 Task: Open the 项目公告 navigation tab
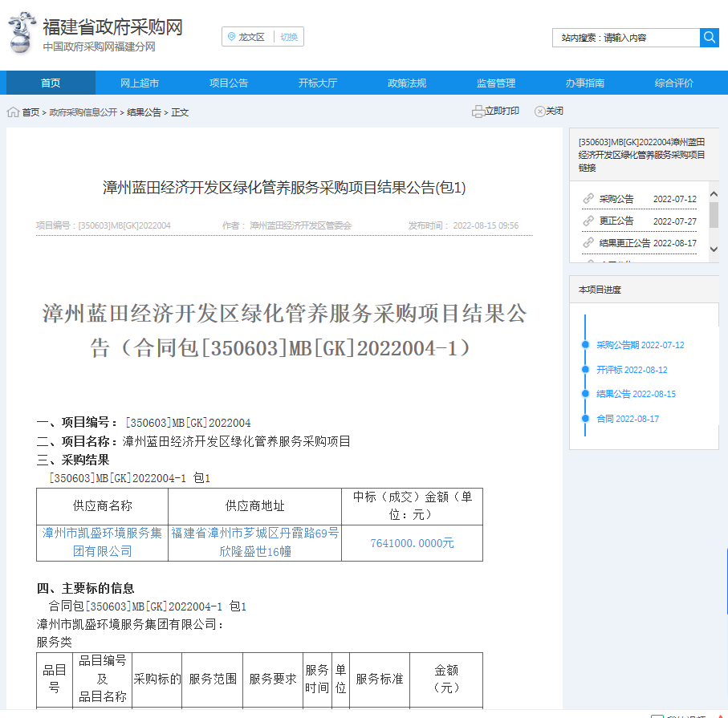[x=229, y=83]
